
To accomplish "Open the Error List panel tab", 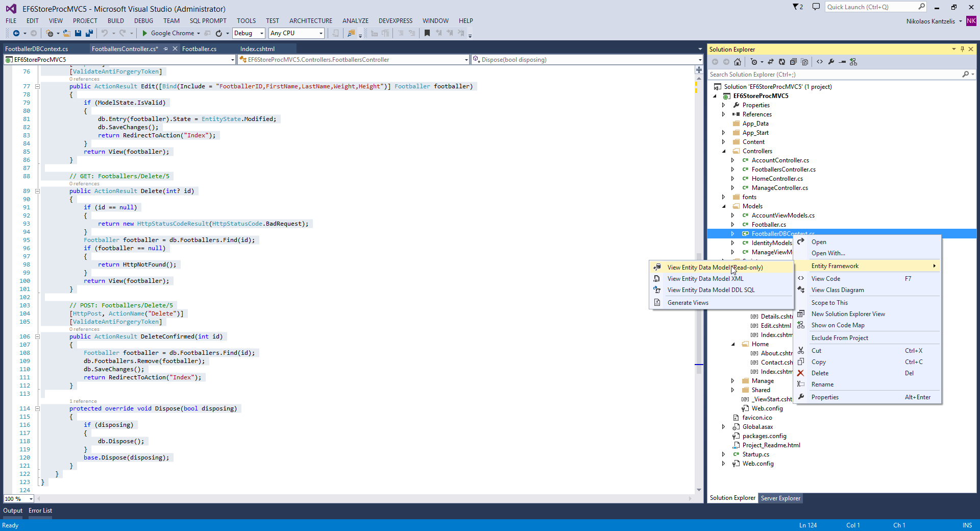I will coord(40,511).
